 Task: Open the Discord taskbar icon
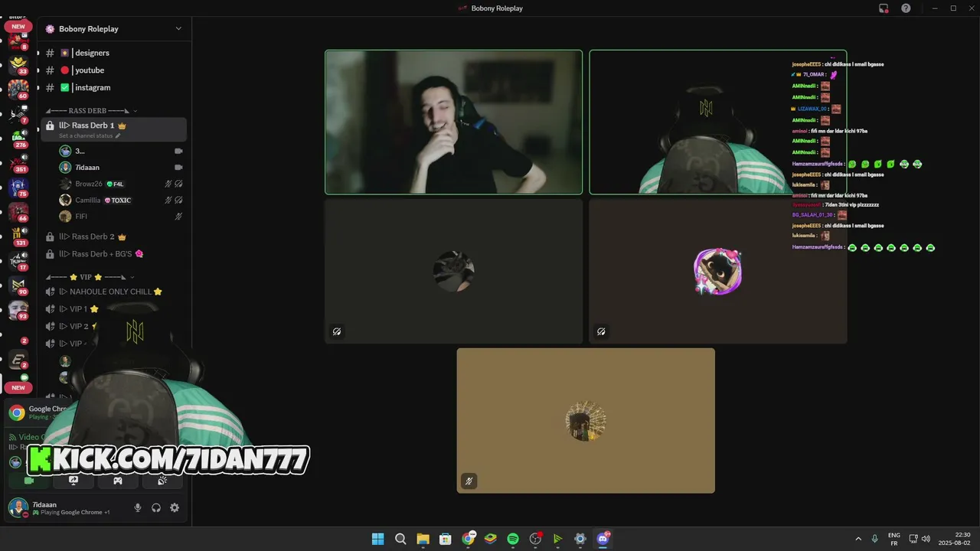[x=603, y=539]
